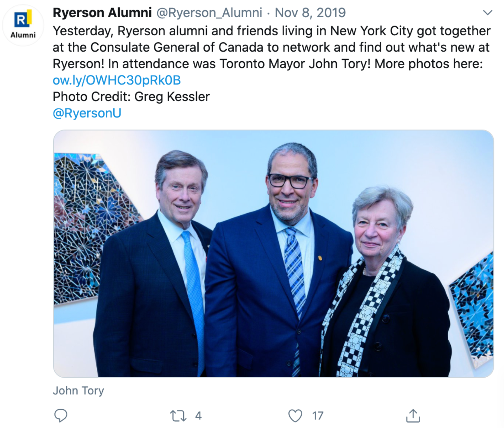This screenshot has width=504, height=428.
Task: View the attached photo of three people
Action: coord(274,254)
